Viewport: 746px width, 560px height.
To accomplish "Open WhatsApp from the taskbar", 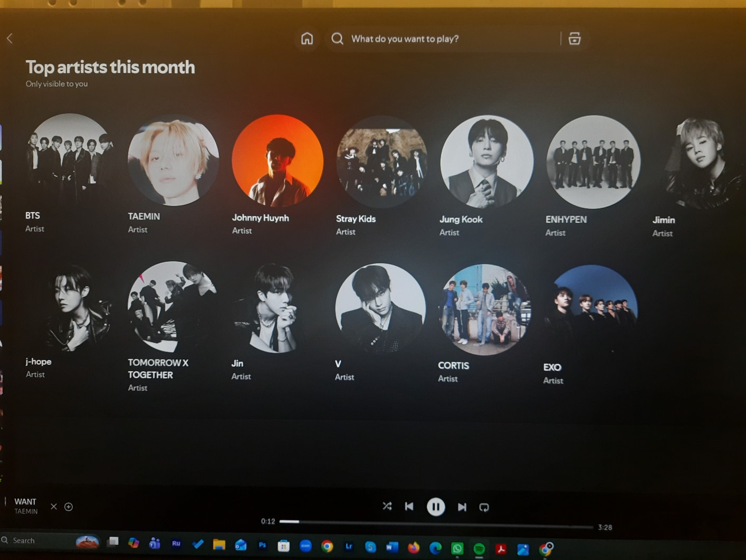I will (457, 548).
